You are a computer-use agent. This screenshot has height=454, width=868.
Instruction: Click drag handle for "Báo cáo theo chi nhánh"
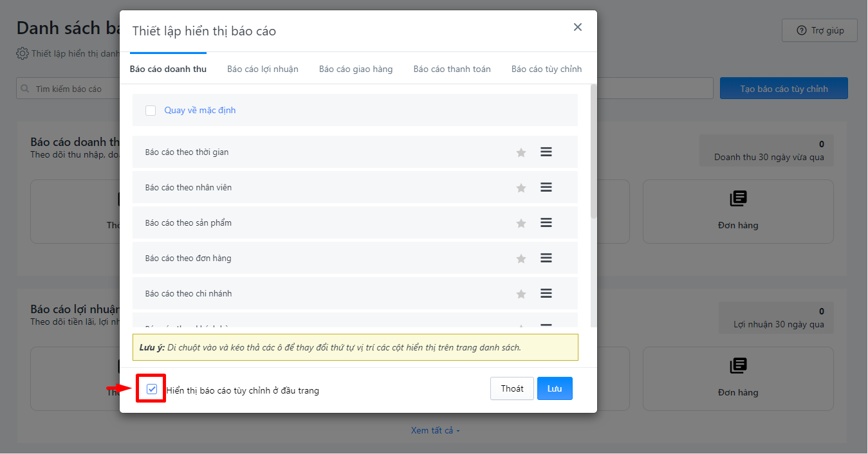pos(546,293)
